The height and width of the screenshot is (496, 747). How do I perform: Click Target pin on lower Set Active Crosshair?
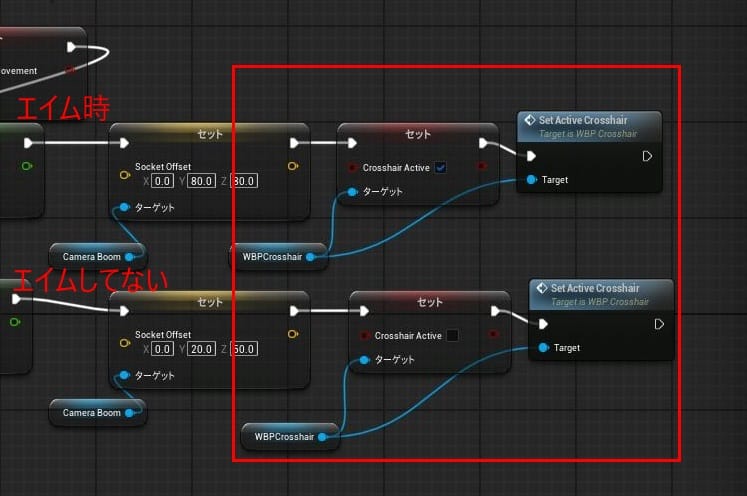544,347
